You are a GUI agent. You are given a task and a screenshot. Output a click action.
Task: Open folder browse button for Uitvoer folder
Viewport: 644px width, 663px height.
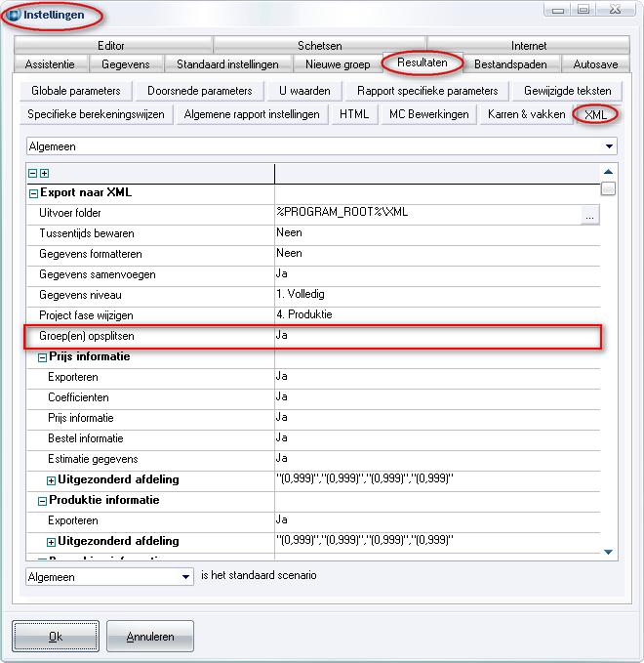click(x=589, y=215)
